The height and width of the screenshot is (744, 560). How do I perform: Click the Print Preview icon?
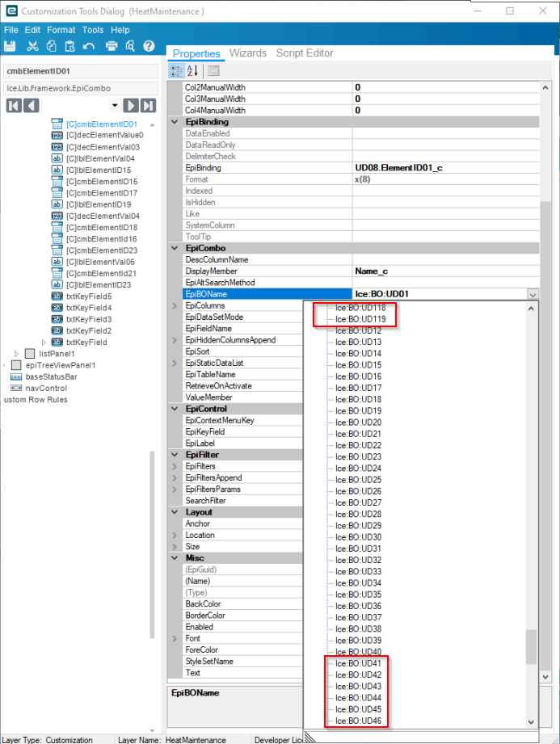[130, 46]
